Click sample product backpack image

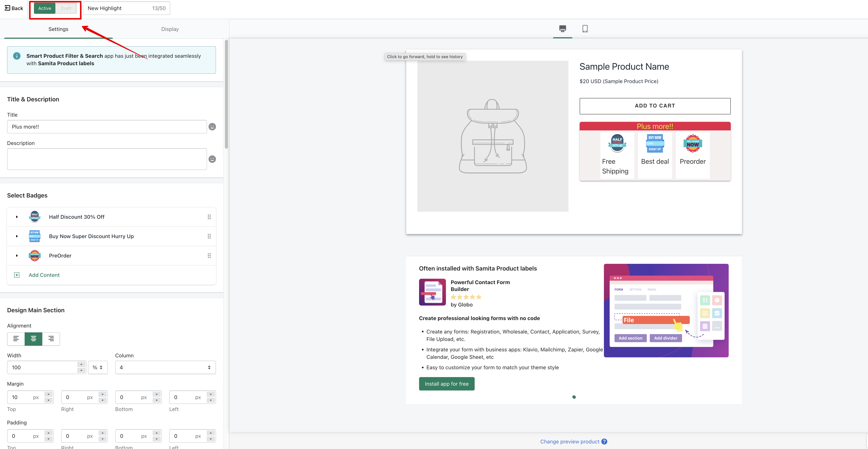coord(493,136)
